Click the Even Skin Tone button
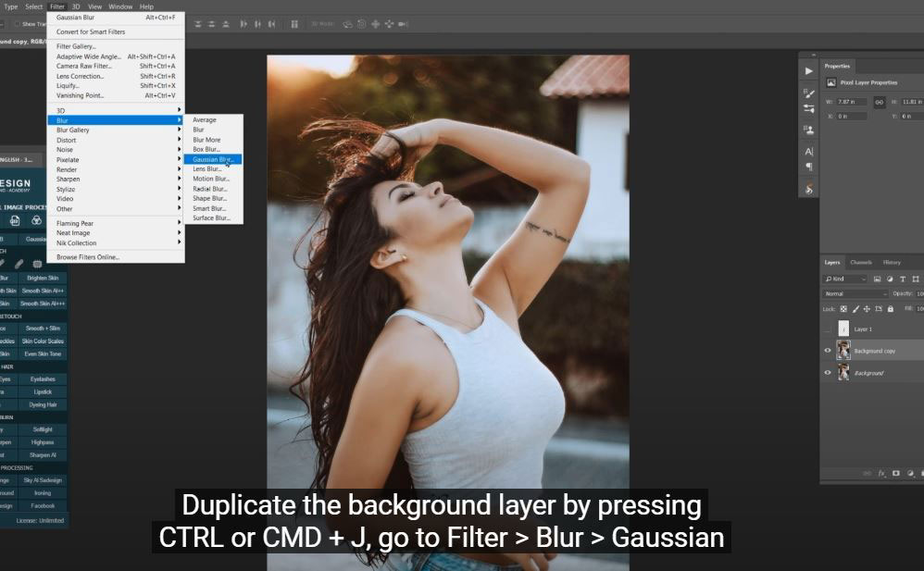Image resolution: width=924 pixels, height=571 pixels. point(43,354)
